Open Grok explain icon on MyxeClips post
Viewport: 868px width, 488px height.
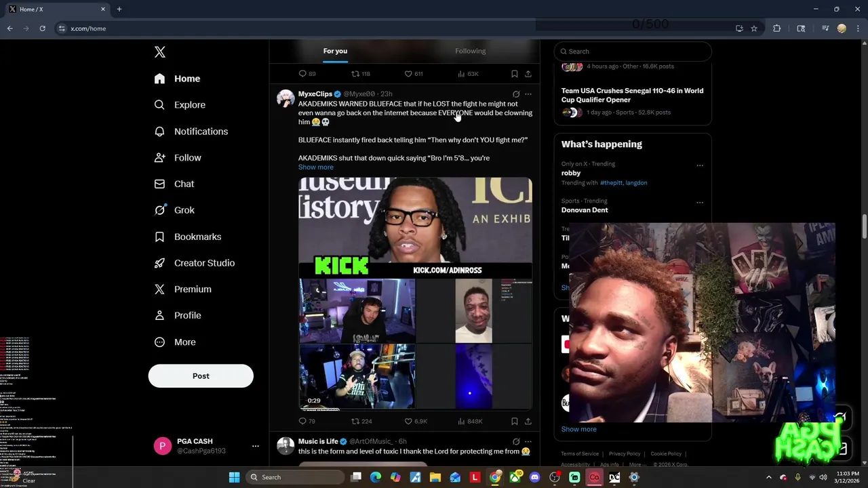coord(516,94)
